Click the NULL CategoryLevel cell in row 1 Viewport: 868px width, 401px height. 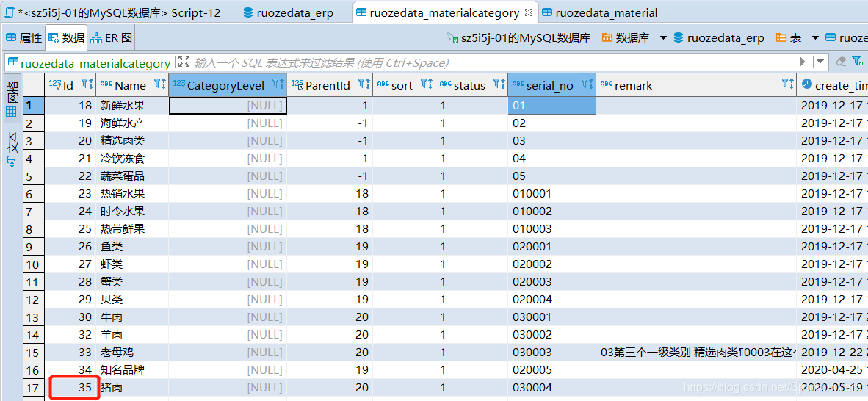point(228,105)
